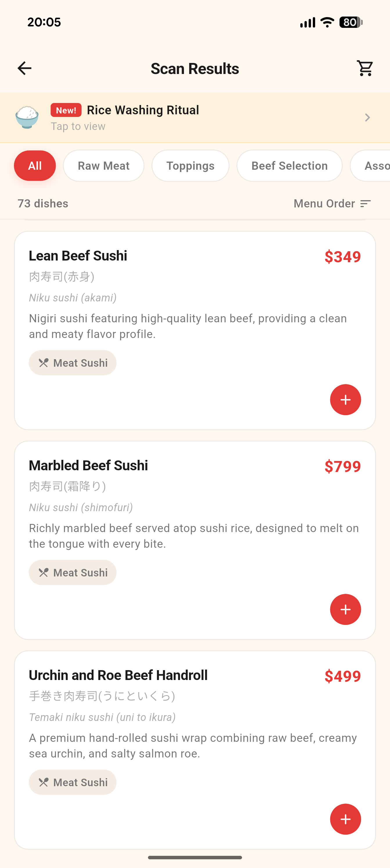Open the shopping cart
This screenshot has height=868, width=390.
(365, 68)
